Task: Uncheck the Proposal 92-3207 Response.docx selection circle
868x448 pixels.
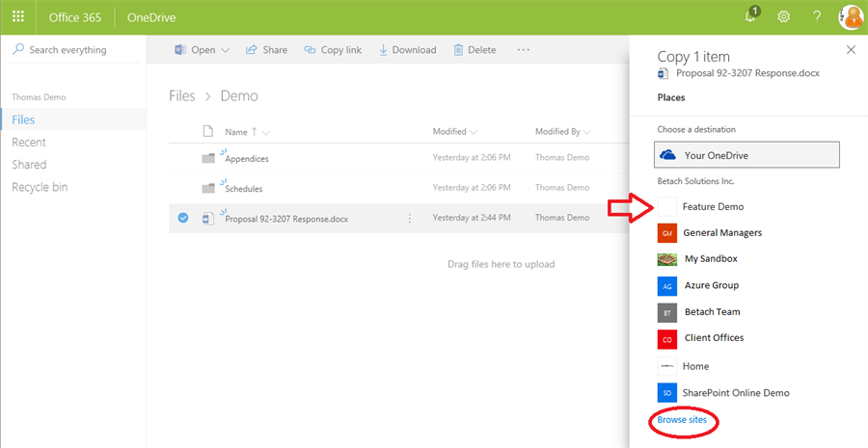Action: (182, 218)
